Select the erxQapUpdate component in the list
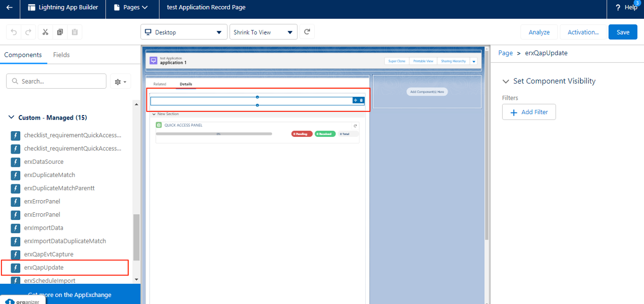 44,268
